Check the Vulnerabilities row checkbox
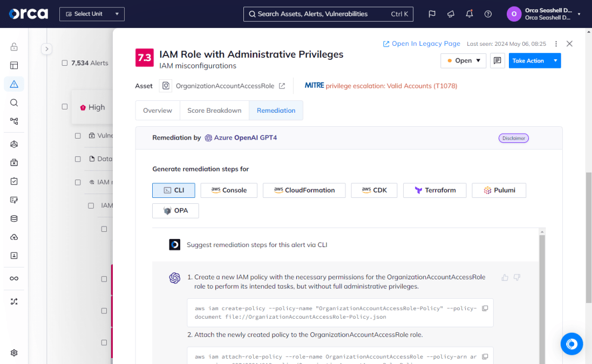 click(x=78, y=136)
